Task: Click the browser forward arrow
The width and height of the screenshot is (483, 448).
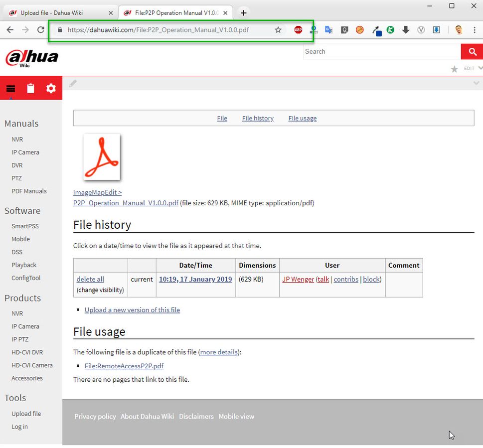Action: (x=25, y=30)
